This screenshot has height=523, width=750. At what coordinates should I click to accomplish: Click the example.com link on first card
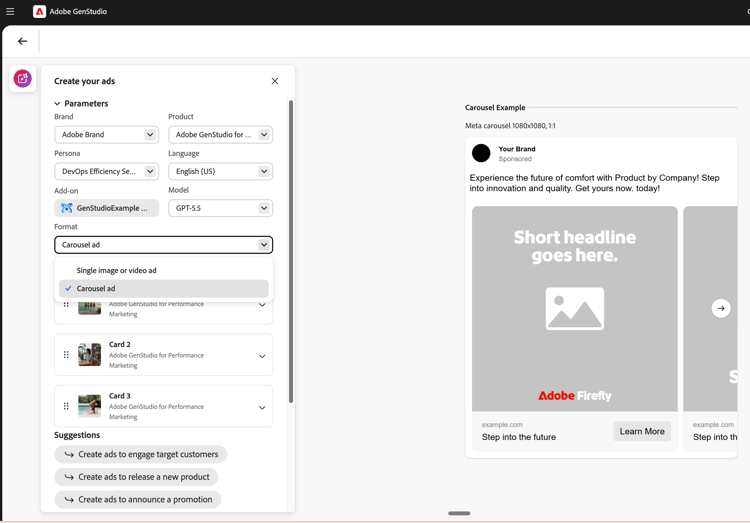point(502,424)
